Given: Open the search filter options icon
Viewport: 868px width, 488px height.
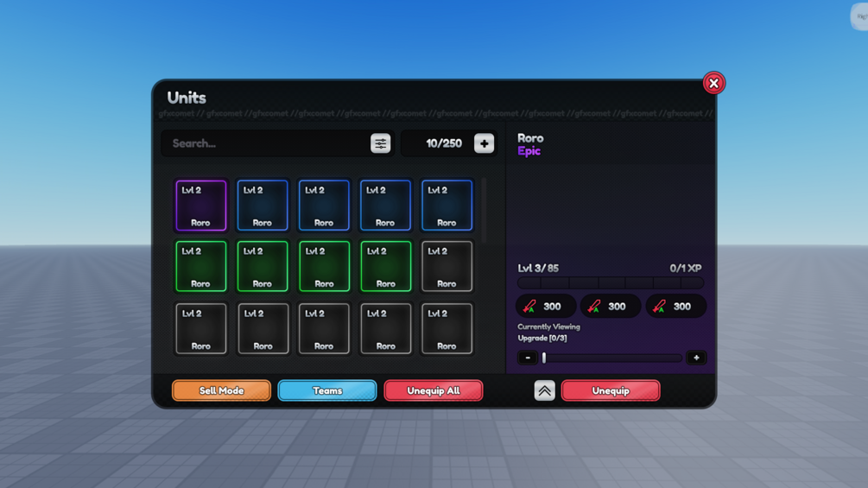Looking at the screenshot, I should [380, 143].
